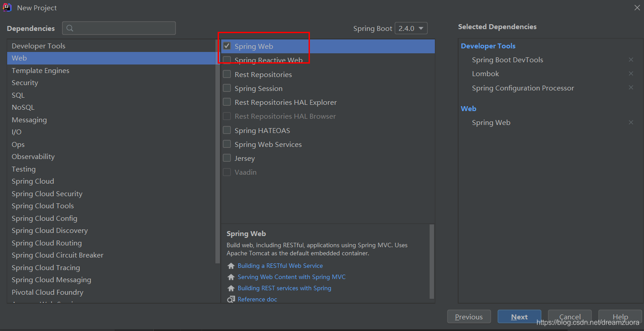
Task: Close the New Project dialog
Action: point(637,8)
